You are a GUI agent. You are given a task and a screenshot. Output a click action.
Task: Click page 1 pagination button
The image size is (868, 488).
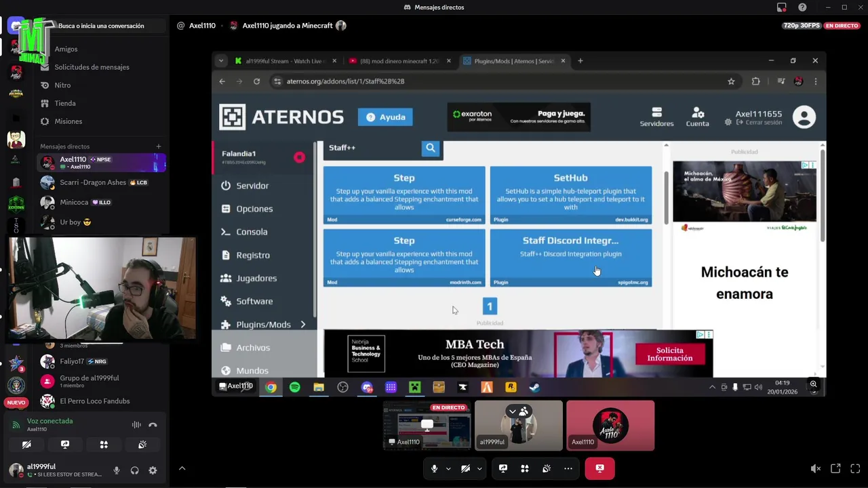click(490, 307)
